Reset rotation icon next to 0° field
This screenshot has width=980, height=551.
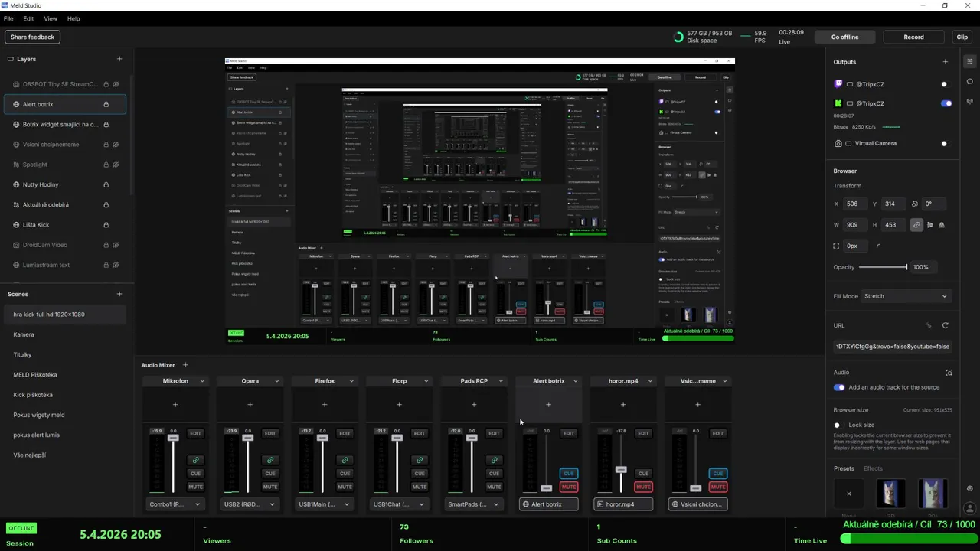(x=914, y=204)
